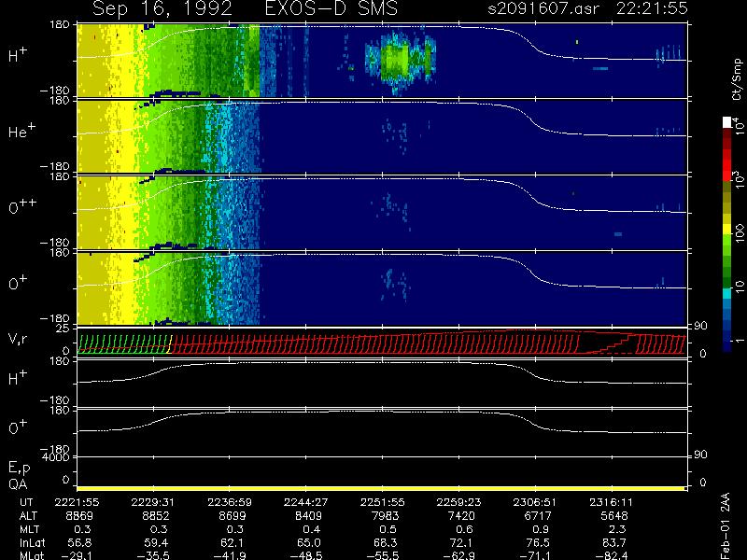The height and width of the screenshot is (560, 747).
Task: Click the UT value "2221:55"
Action: 78,502
